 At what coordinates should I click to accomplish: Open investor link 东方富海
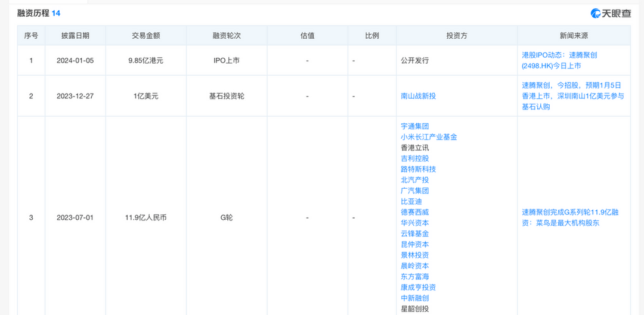pyautogui.click(x=415, y=276)
